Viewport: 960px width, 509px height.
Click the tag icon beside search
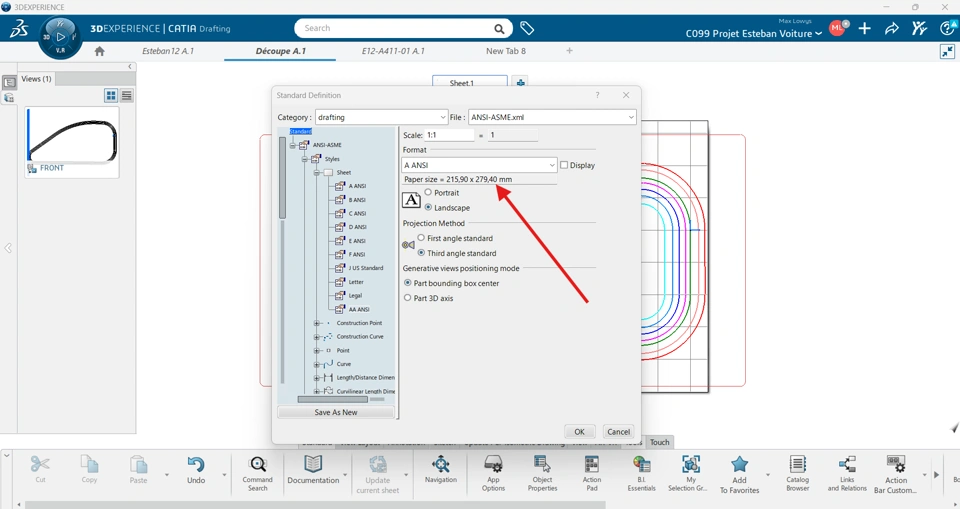click(527, 28)
